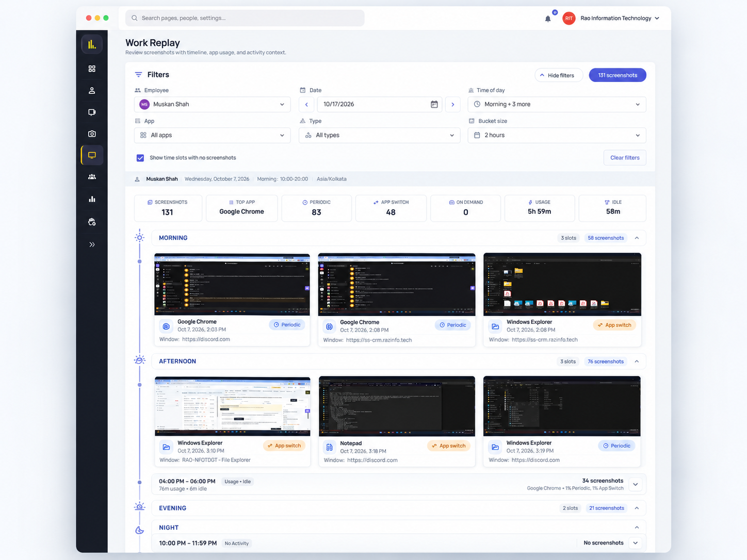Click the Periodic tag on 2:08 PM Chrome card
Image resolution: width=747 pixels, height=560 pixels.
tap(452, 325)
